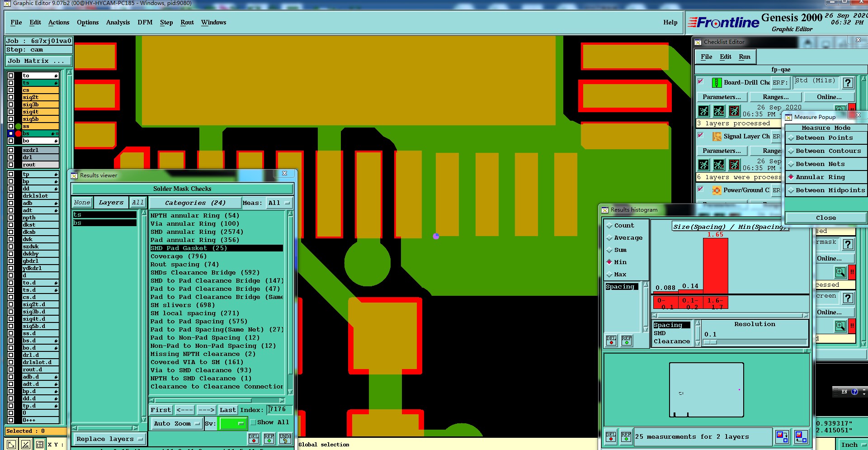This screenshot has height=450, width=868.
Task: Click angle snap icon in bottom-left toolbar
Action: pyautogui.click(x=26, y=445)
